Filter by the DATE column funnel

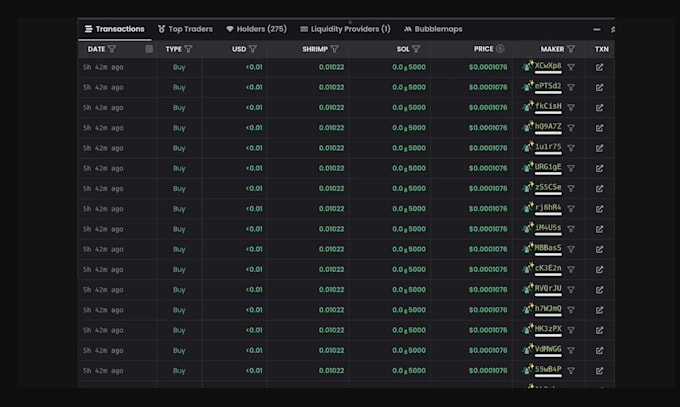(x=112, y=49)
